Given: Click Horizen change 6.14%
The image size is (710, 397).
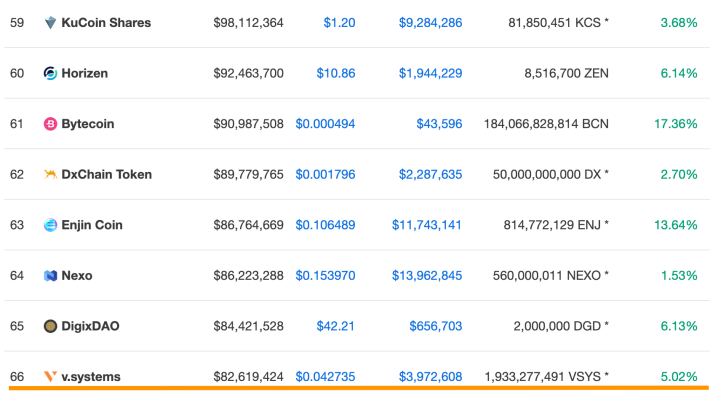Looking at the screenshot, I should click(x=679, y=73).
